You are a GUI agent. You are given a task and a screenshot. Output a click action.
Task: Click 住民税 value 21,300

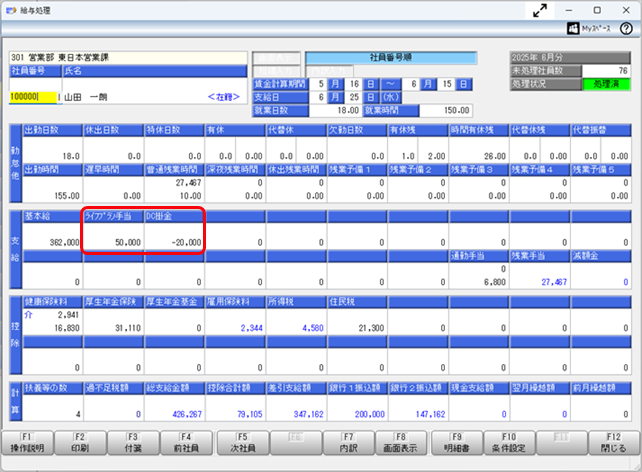pos(371,328)
